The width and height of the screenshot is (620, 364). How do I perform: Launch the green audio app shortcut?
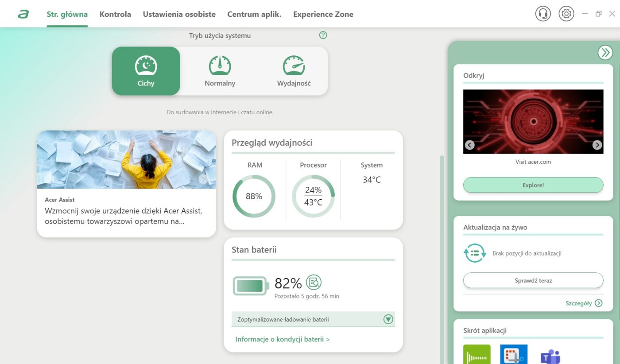tap(477, 355)
